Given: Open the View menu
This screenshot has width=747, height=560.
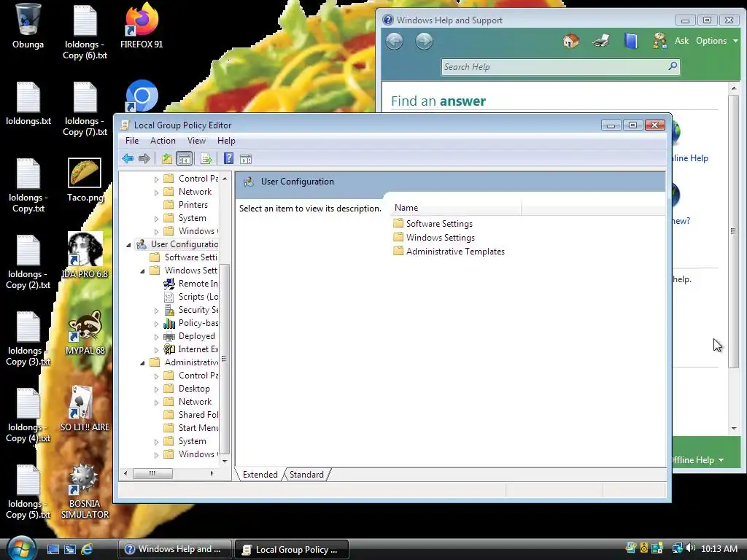Looking at the screenshot, I should point(196,141).
